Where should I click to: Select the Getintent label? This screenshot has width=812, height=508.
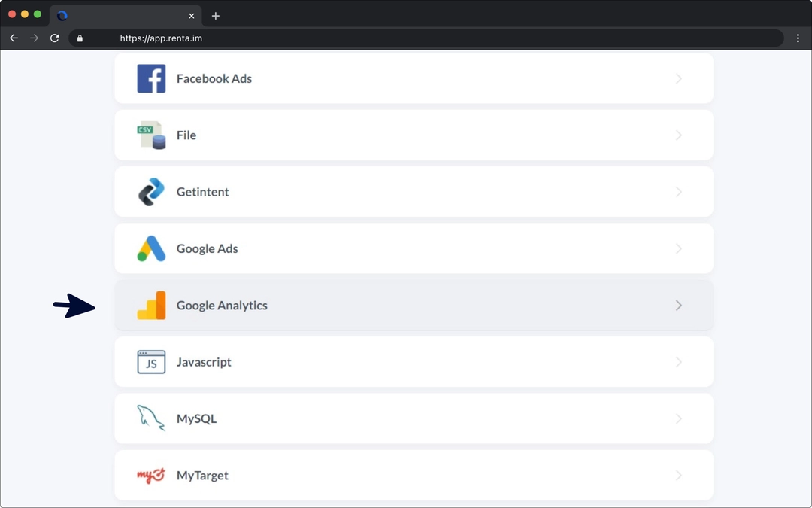[x=202, y=192]
